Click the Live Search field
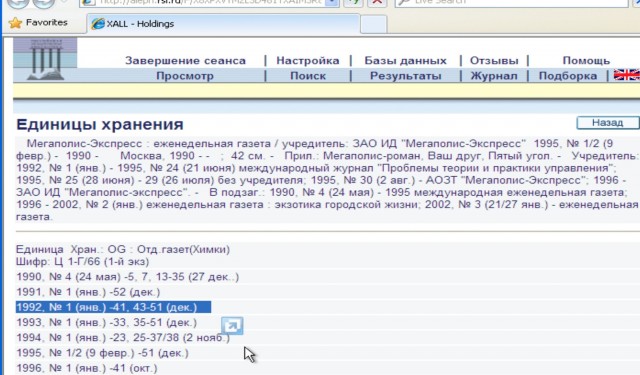Image resolution: width=640 pixels, height=375 pixels. 512,2
